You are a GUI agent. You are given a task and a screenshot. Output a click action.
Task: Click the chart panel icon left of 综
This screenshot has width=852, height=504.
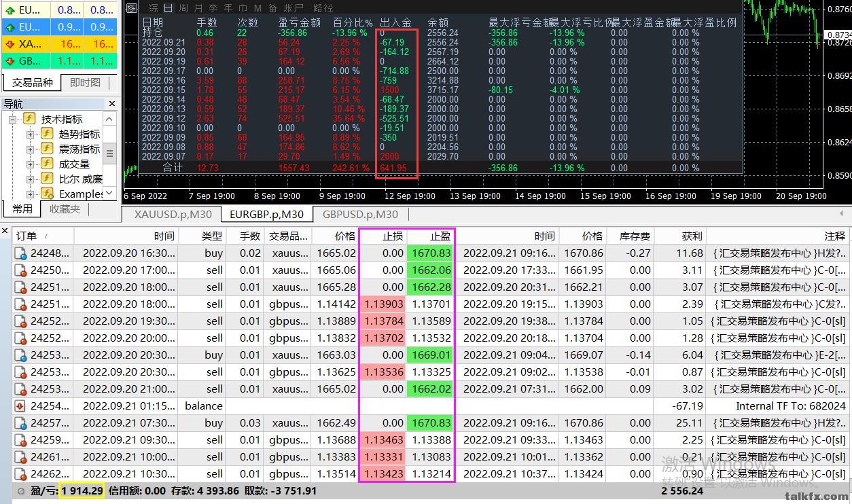[x=132, y=8]
